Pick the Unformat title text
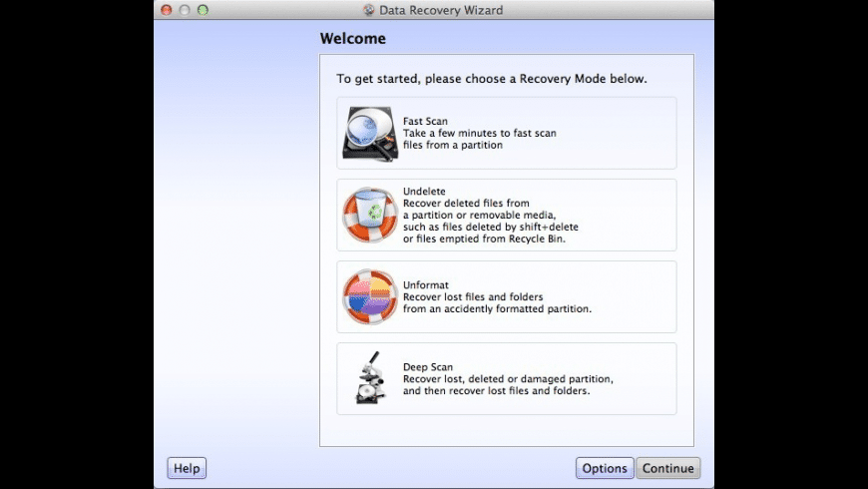868x489 pixels. click(x=426, y=284)
